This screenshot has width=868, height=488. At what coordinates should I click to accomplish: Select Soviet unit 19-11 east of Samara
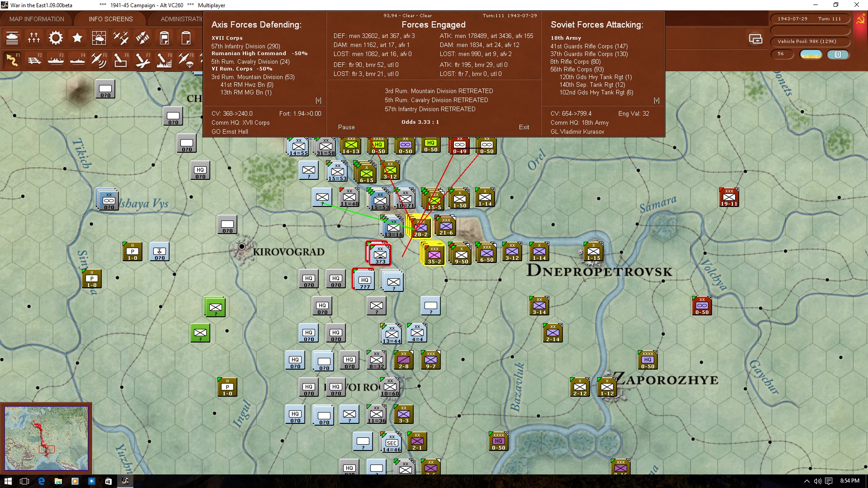(729, 197)
